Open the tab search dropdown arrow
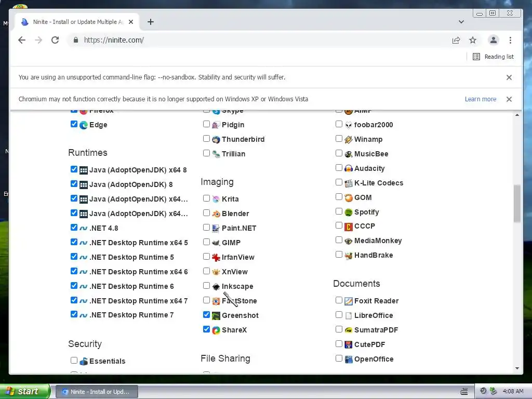The height and width of the screenshot is (399, 532). tap(461, 22)
